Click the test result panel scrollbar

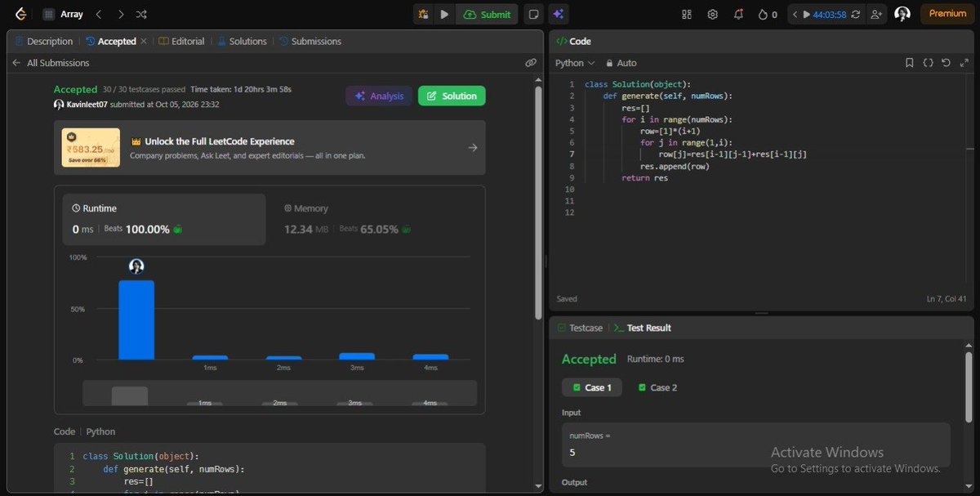click(x=969, y=388)
